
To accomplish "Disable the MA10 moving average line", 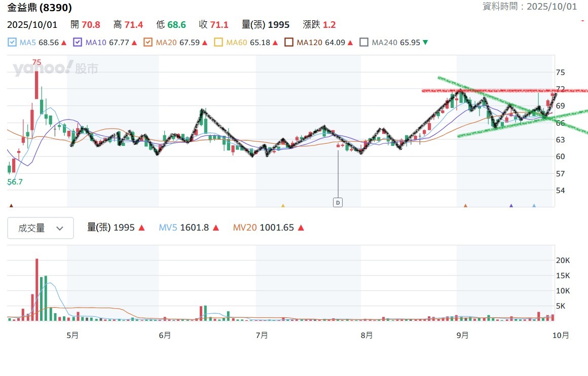I will click(78, 43).
